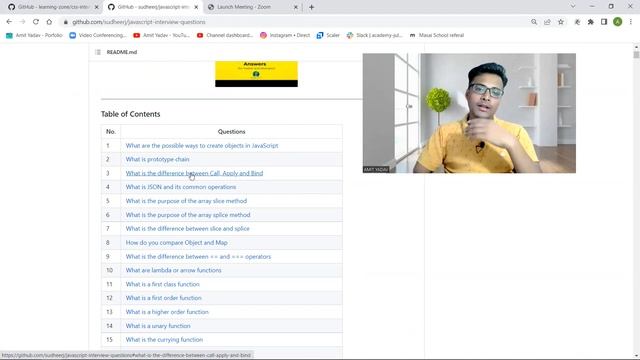Click the page vertical scrollbar thumb
640x360 pixels.
point(636,55)
